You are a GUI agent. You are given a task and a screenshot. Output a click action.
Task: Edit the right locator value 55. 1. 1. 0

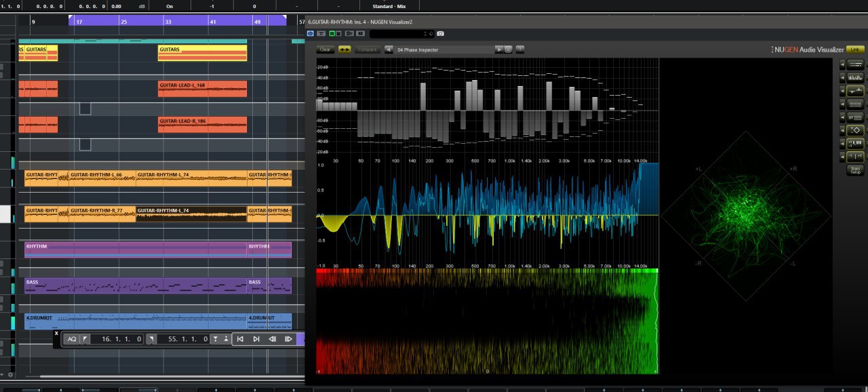coord(183,339)
